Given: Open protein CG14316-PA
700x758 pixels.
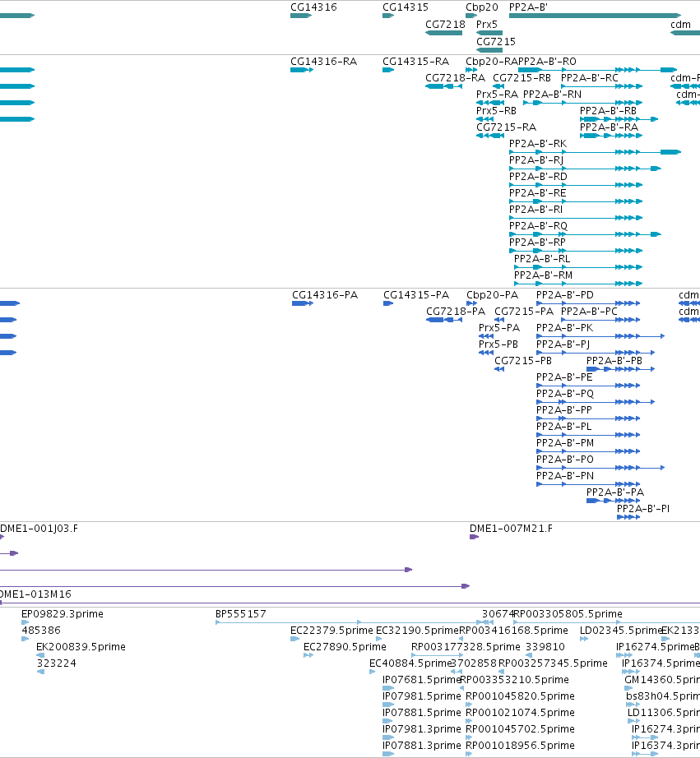Looking at the screenshot, I should 325,295.
